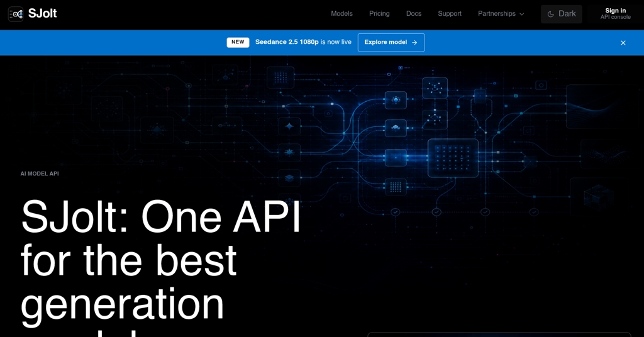The height and width of the screenshot is (337, 644).
Task: Click the NEW badge in banner
Action: (238, 42)
